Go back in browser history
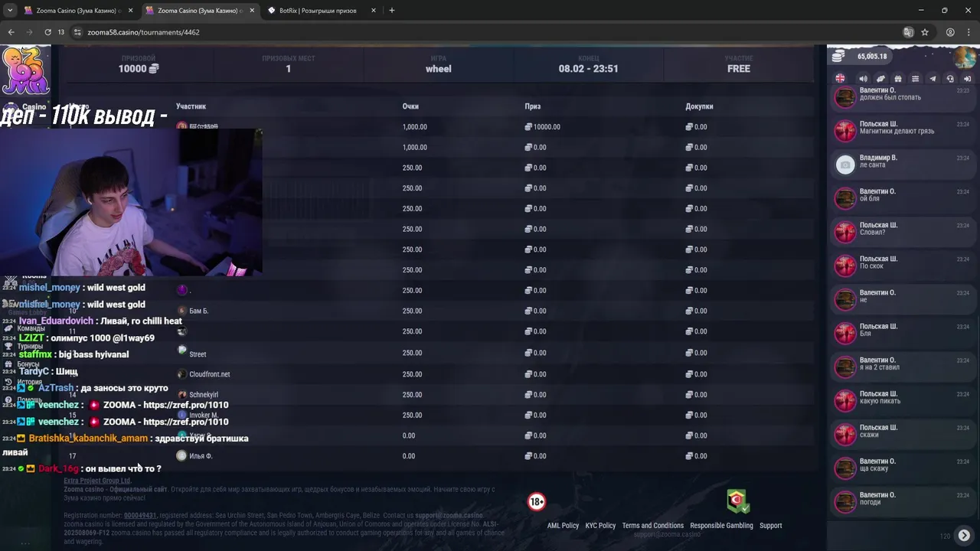Viewport: 980px width, 551px height. pyautogui.click(x=11, y=32)
